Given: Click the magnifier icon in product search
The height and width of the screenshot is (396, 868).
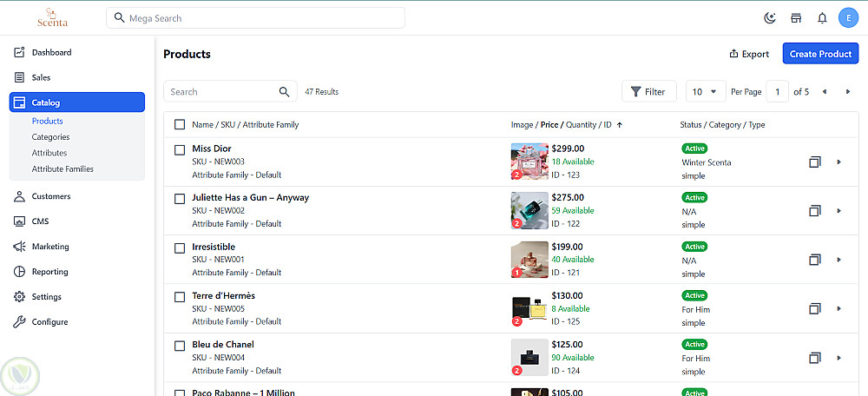Looking at the screenshot, I should pyautogui.click(x=284, y=92).
